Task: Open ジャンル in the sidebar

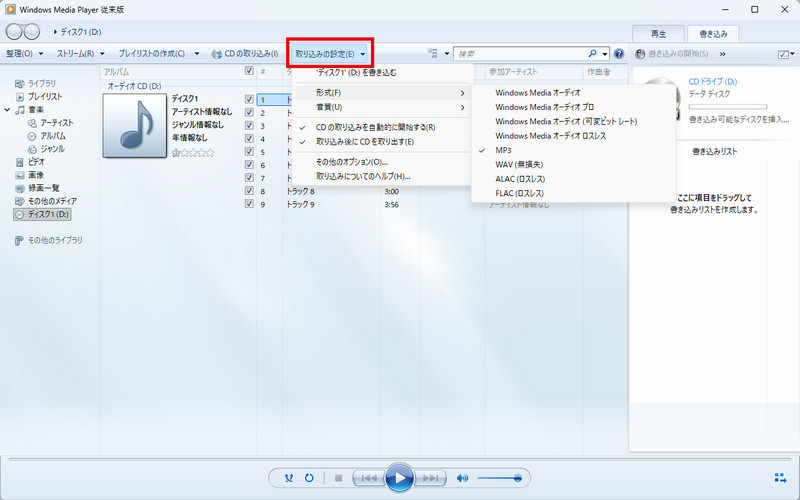Action: (46, 149)
